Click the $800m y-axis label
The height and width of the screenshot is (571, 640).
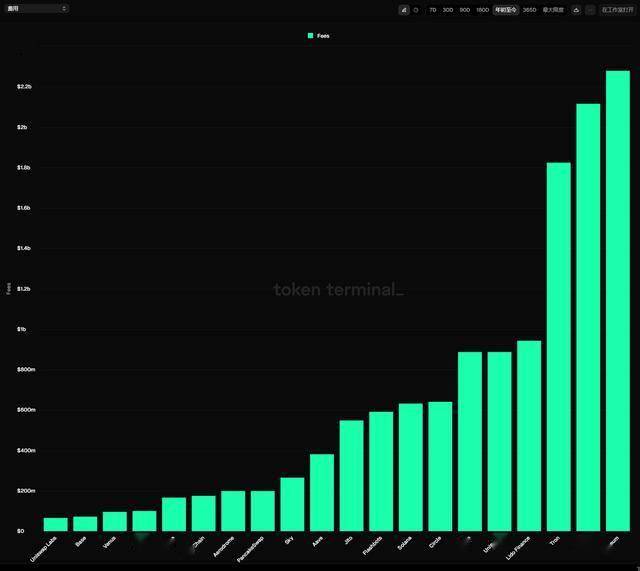26,369
